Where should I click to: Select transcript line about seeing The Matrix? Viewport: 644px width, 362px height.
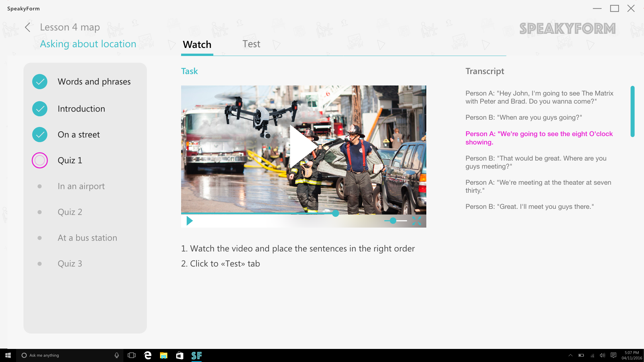point(539,97)
